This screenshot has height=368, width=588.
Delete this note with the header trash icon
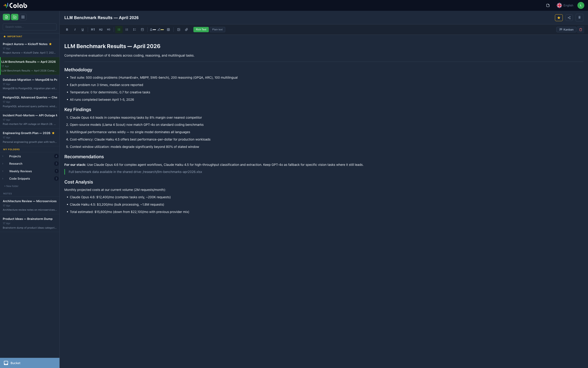tap(579, 17)
